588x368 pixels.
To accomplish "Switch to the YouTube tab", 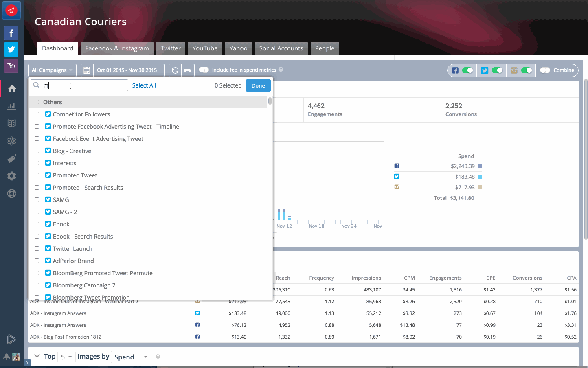I will [x=205, y=48].
